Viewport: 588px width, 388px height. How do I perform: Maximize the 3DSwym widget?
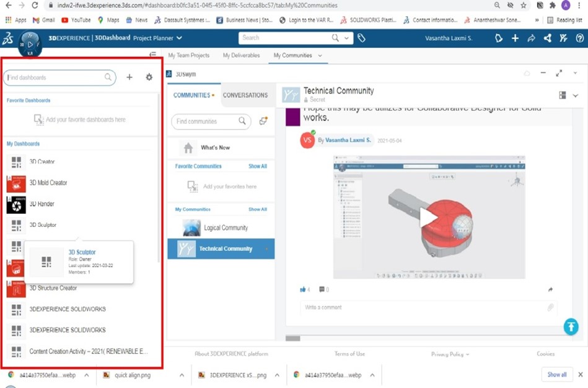pos(559,73)
